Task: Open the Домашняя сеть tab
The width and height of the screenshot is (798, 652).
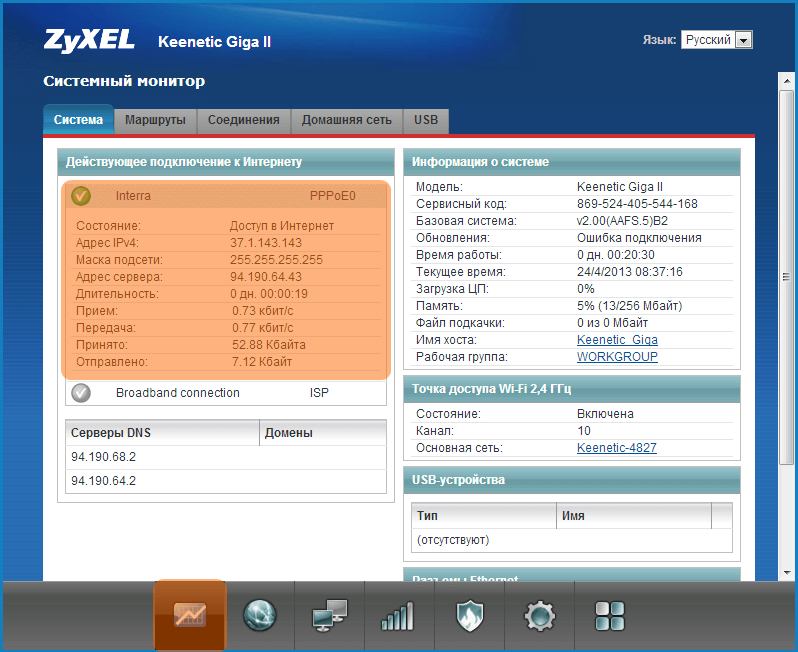Action: coord(346,120)
